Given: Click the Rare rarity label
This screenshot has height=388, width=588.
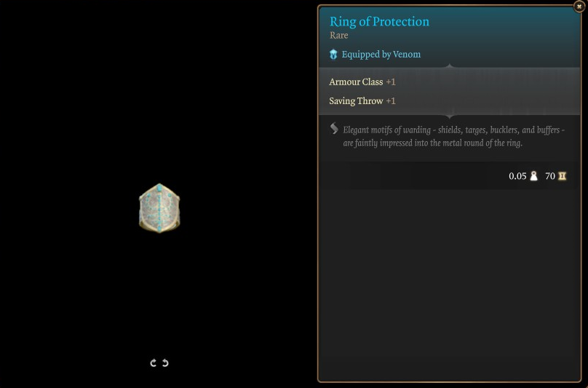Looking at the screenshot, I should point(338,36).
